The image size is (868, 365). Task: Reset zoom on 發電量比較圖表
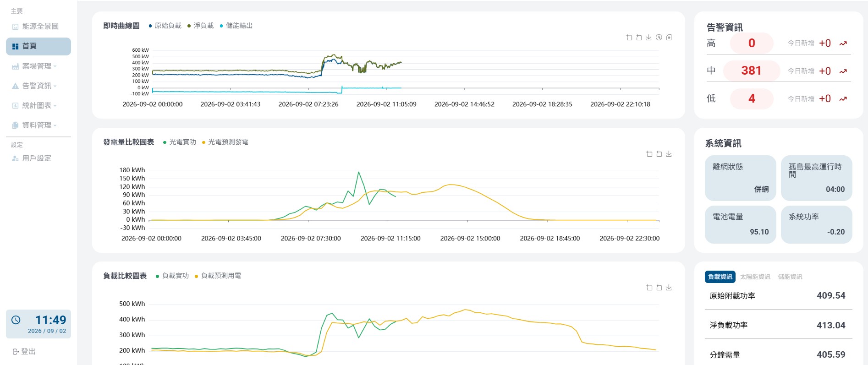pyautogui.click(x=659, y=154)
